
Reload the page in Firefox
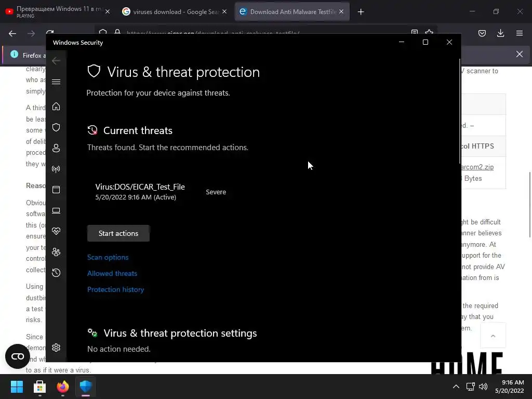coord(50,32)
